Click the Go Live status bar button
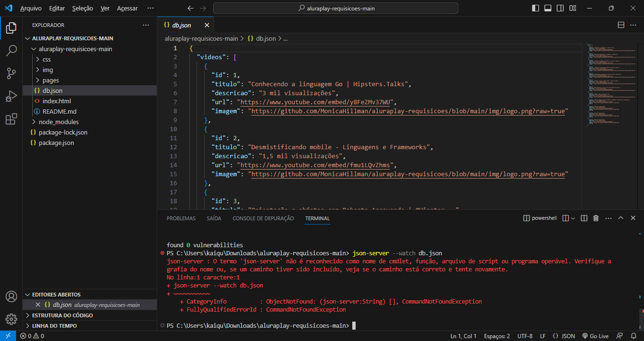 click(595, 336)
